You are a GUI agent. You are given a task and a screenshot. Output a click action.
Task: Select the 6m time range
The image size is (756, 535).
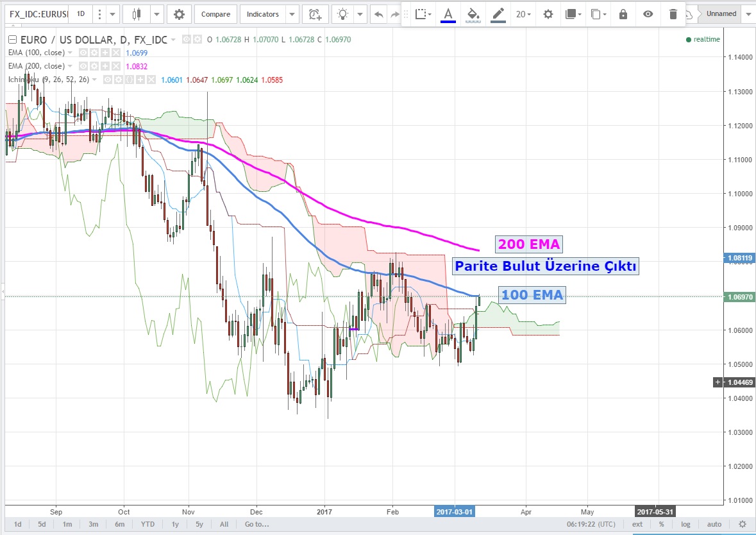click(119, 524)
